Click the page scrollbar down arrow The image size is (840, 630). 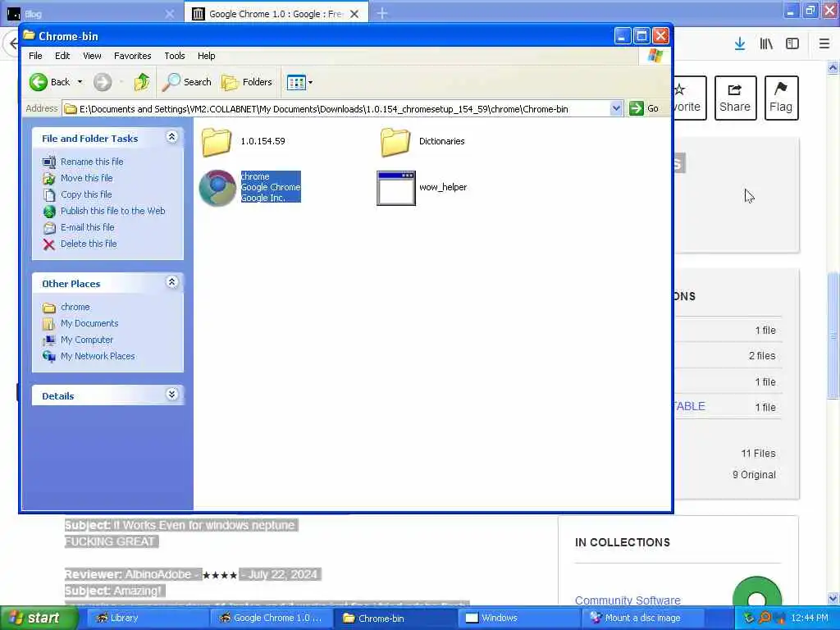click(833, 598)
